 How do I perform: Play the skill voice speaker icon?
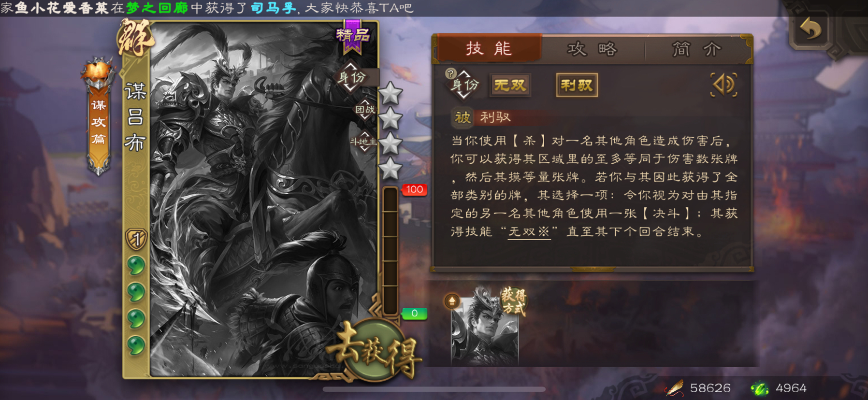(723, 85)
